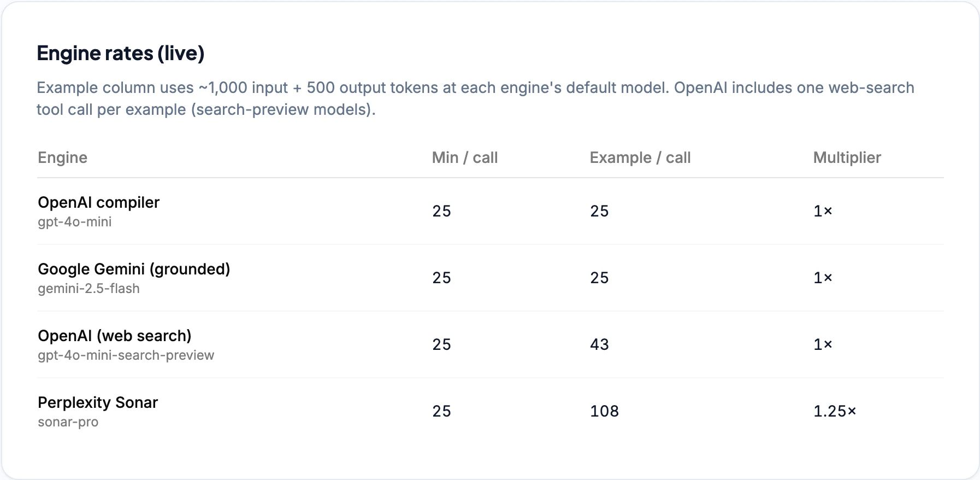Click the 43 example value for OpenAI web search
980x480 pixels.
pyautogui.click(x=599, y=344)
